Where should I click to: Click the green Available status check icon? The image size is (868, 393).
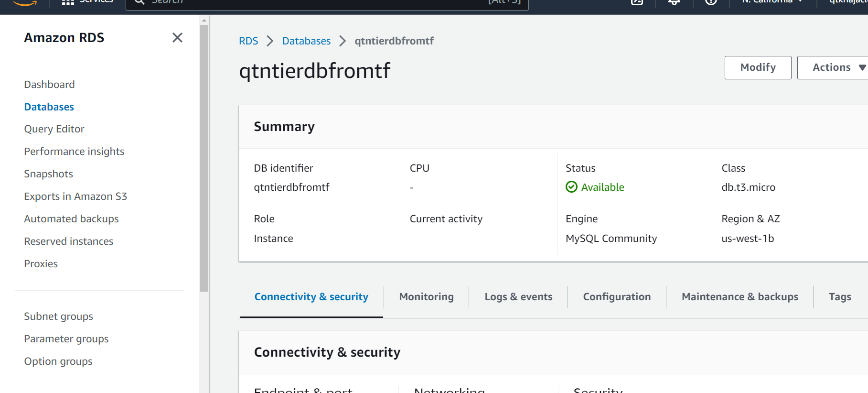click(571, 187)
